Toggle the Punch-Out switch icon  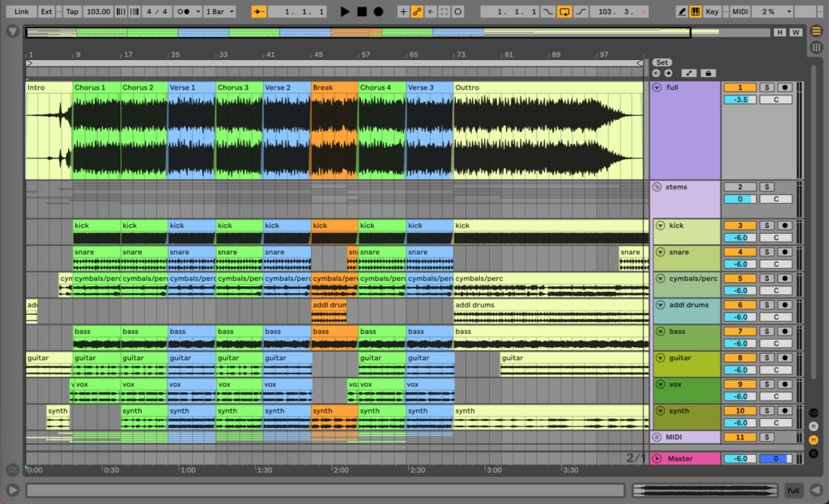tap(581, 11)
